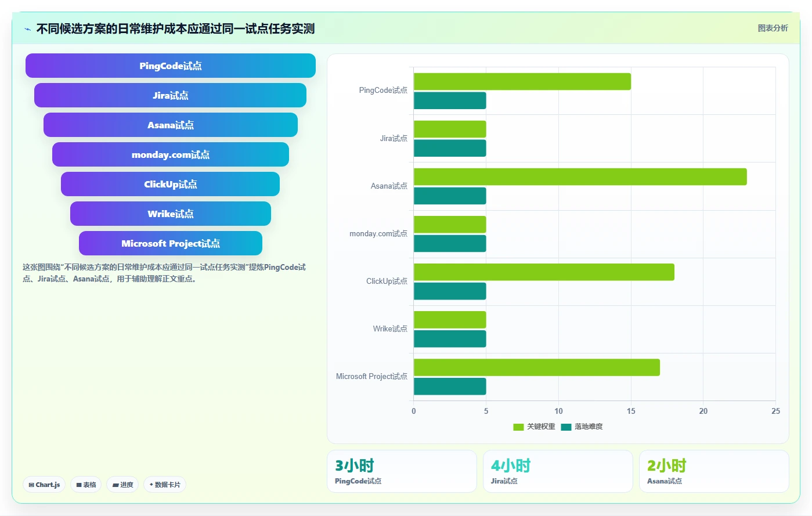Image resolution: width=812 pixels, height=516 pixels.
Task: Click the Microsoft Project试点 关键权重 green bar
Action: [x=537, y=367]
